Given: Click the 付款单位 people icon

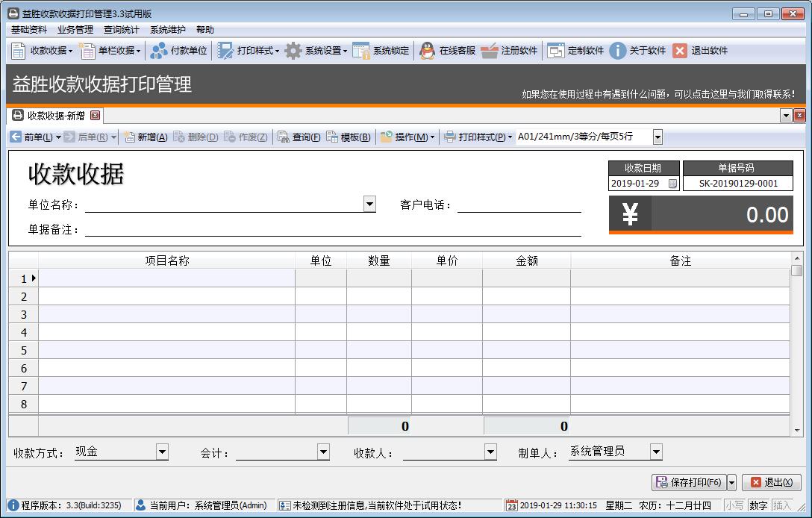Looking at the screenshot, I should [x=159, y=51].
